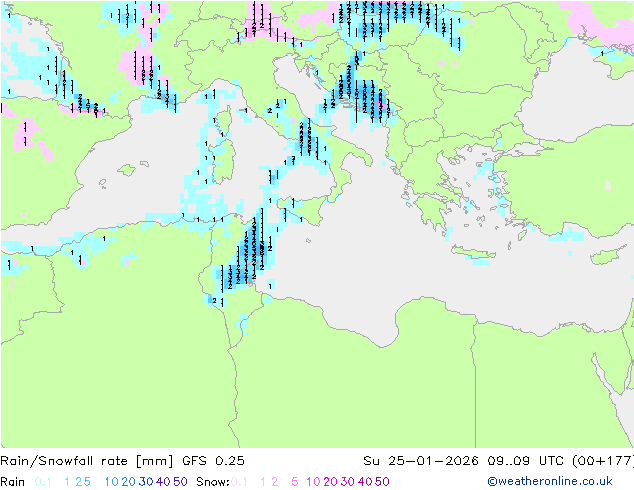Click the "GFS 0.25" model label

213,461
